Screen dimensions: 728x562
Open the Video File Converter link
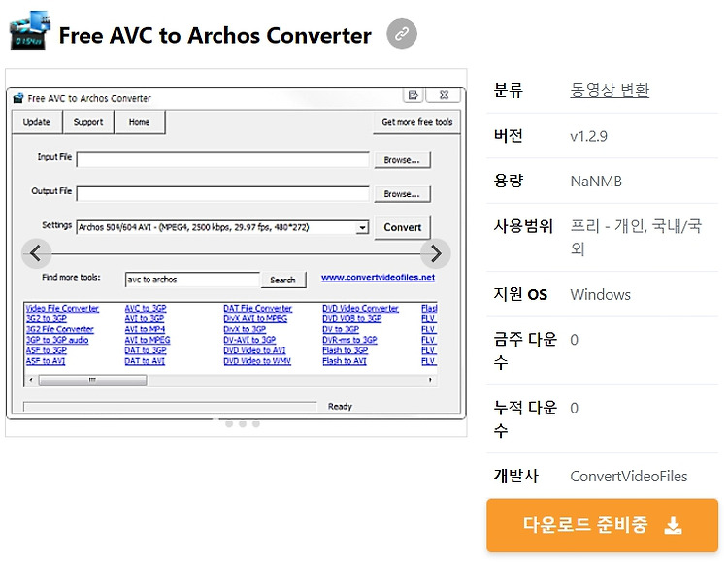(62, 308)
